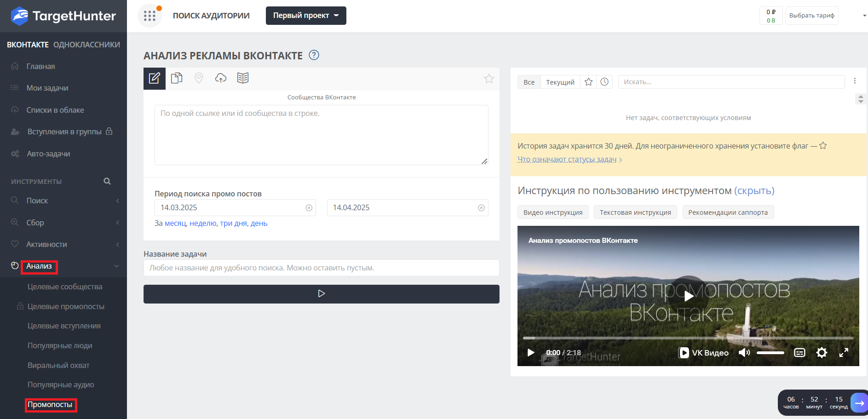The height and width of the screenshot is (419, 868).
Task: Clear the start date 14.03.2025 field
Action: click(x=309, y=208)
